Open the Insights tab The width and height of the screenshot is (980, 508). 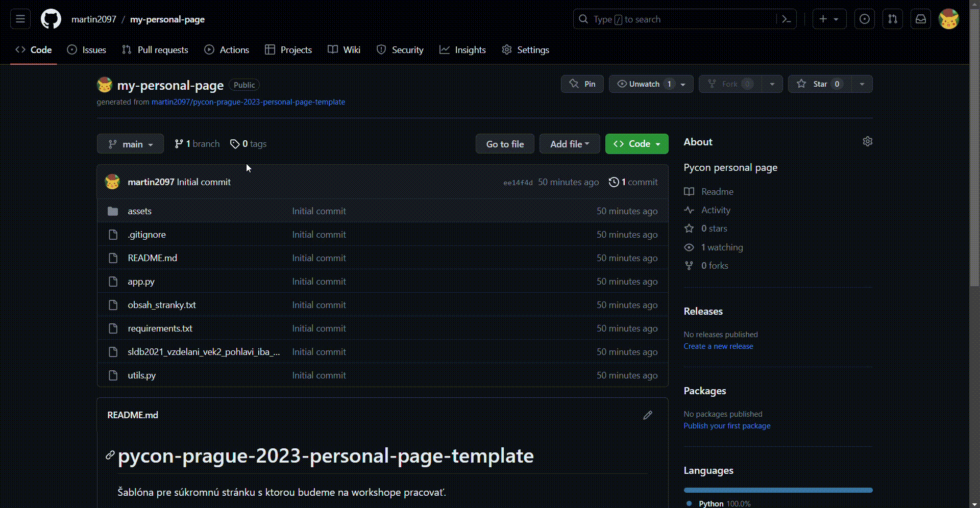tap(463, 50)
